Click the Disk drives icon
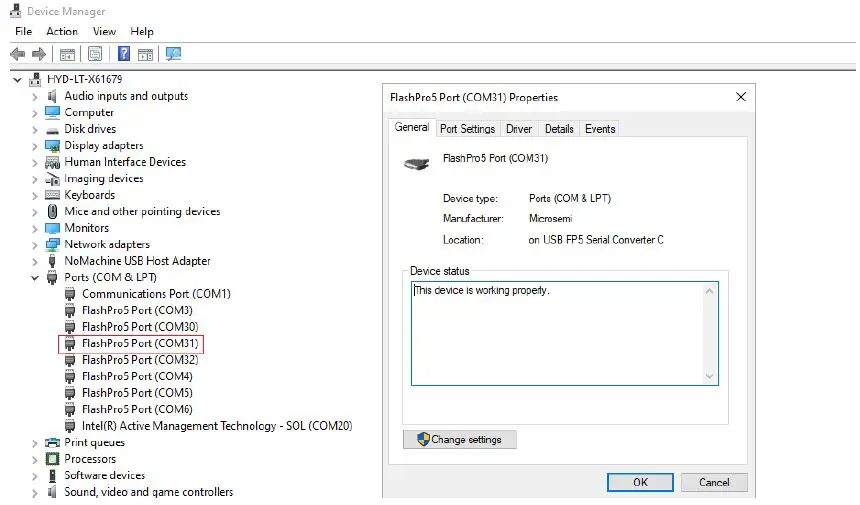This screenshot has height=505, width=860. click(52, 130)
